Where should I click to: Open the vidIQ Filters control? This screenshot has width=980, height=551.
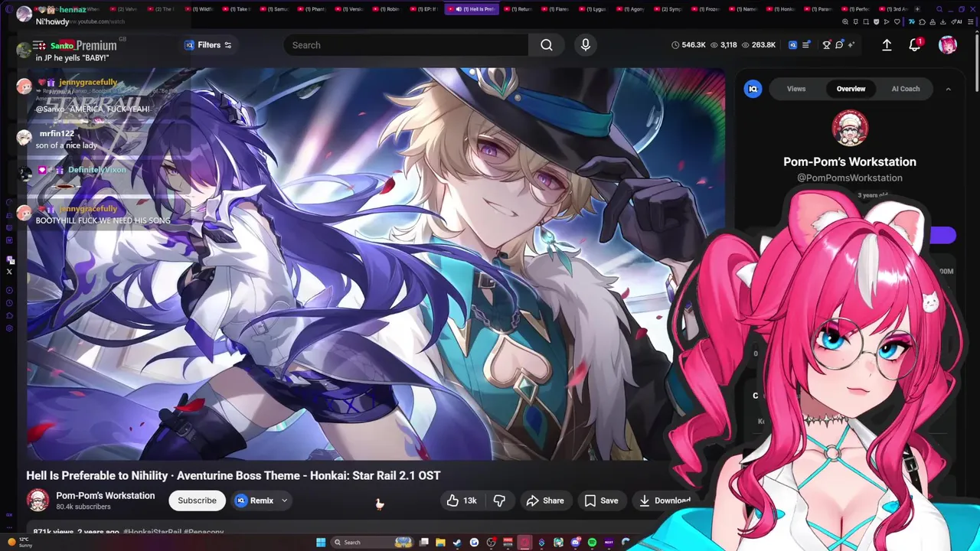pyautogui.click(x=208, y=45)
